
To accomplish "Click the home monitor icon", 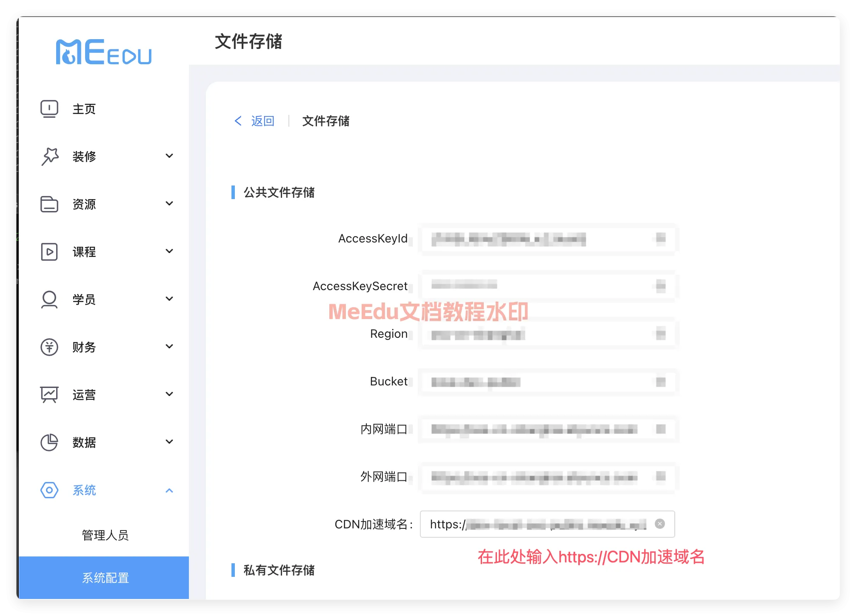I will pos(49,109).
